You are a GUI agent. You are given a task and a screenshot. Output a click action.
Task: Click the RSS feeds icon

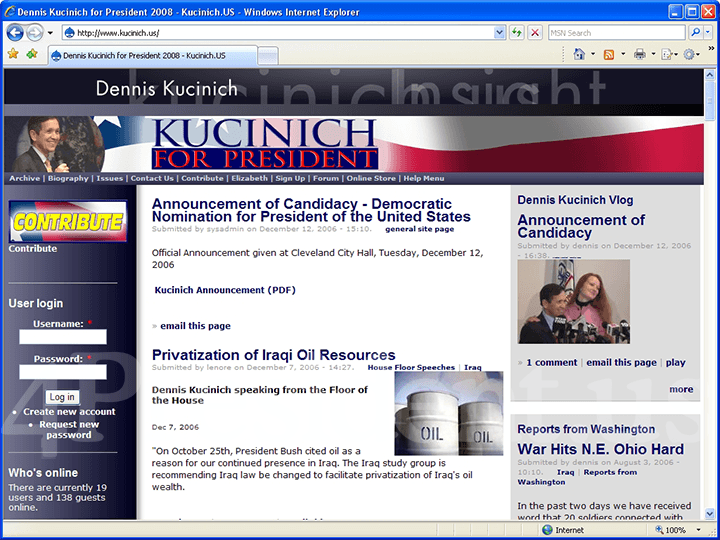click(609, 55)
